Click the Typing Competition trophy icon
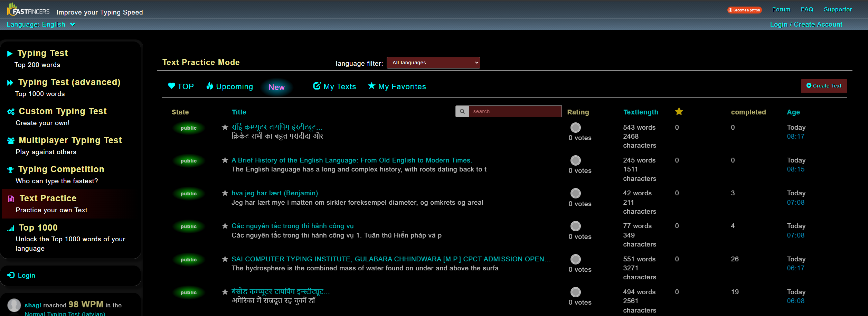Screen dimensions: 868x316 click(x=10, y=170)
